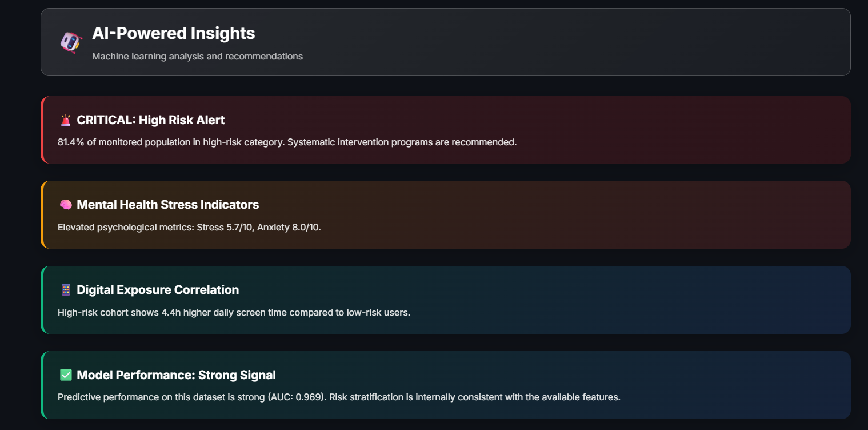Select the "Digital Exposure Correlation" title

click(158, 290)
